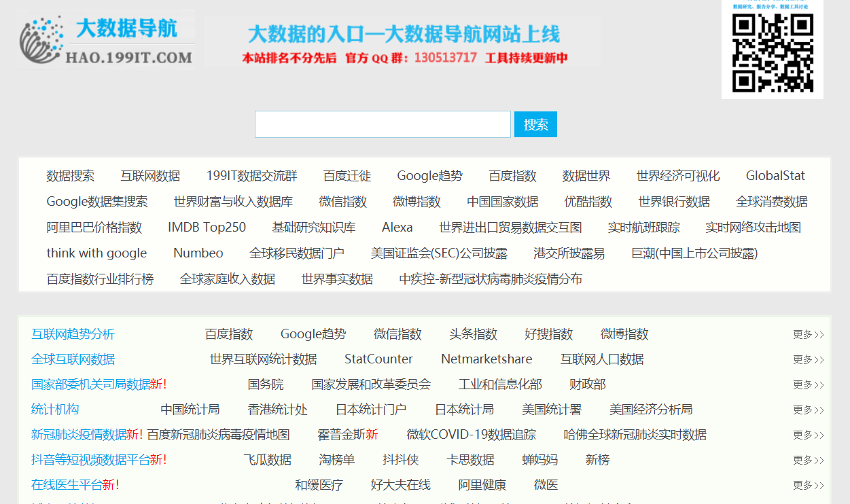Open 百度指数 in the top panel
This screenshot has width=850, height=504.
513,176
